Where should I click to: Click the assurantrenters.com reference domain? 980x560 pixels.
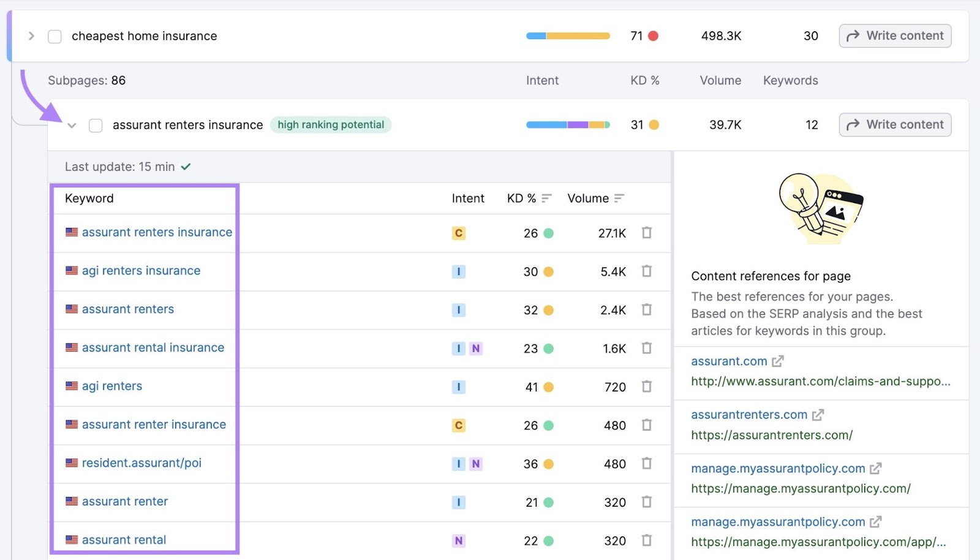(x=749, y=415)
